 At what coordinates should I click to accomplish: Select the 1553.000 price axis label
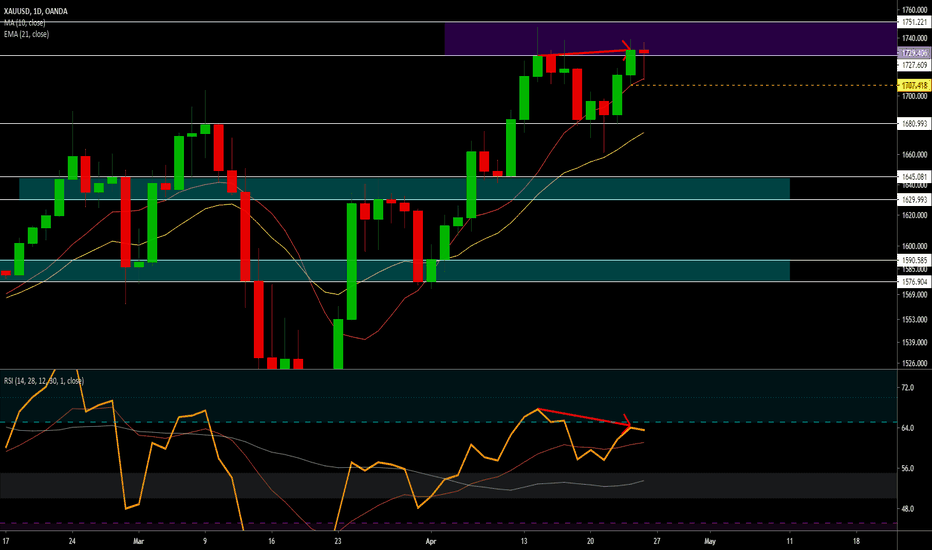tap(914, 320)
